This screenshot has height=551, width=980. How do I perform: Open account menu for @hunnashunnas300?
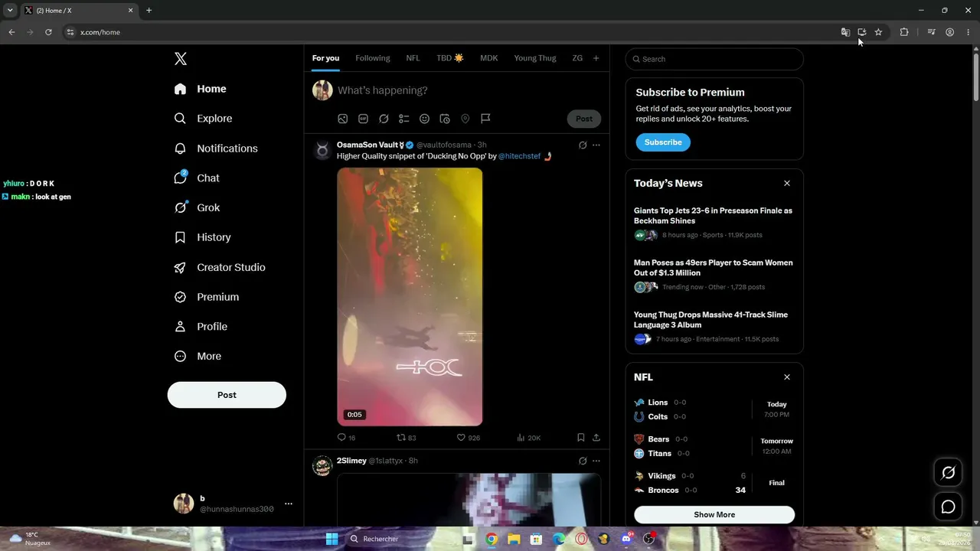(234, 504)
